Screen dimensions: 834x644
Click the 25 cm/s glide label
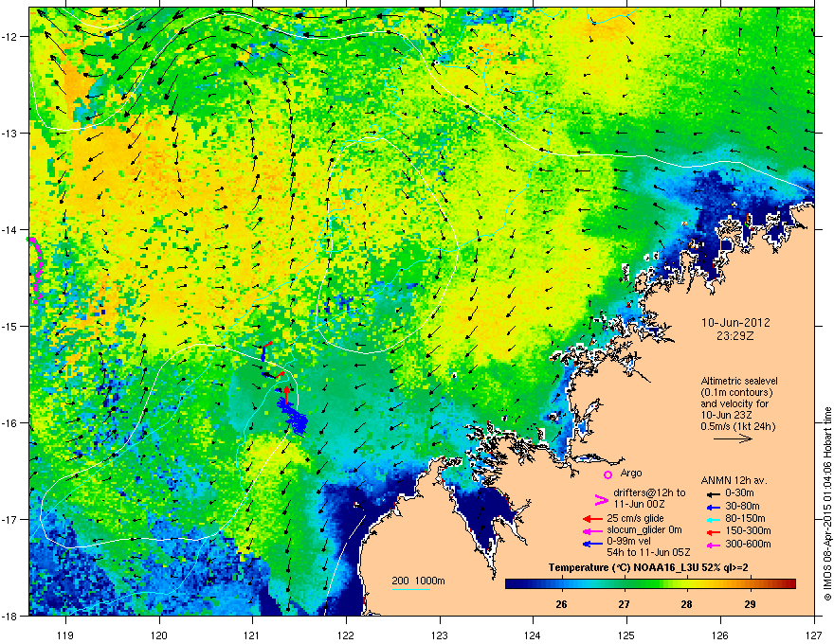tap(635, 518)
